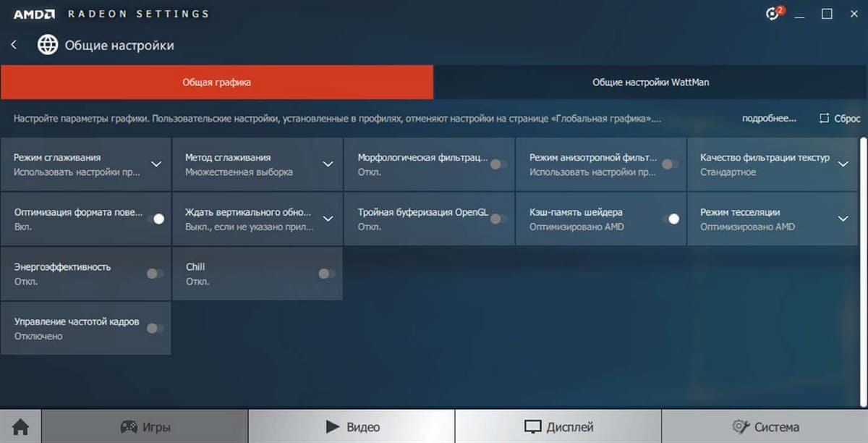Click the play icon in Видео
Image resolution: width=868 pixels, height=443 pixels.
click(x=332, y=426)
